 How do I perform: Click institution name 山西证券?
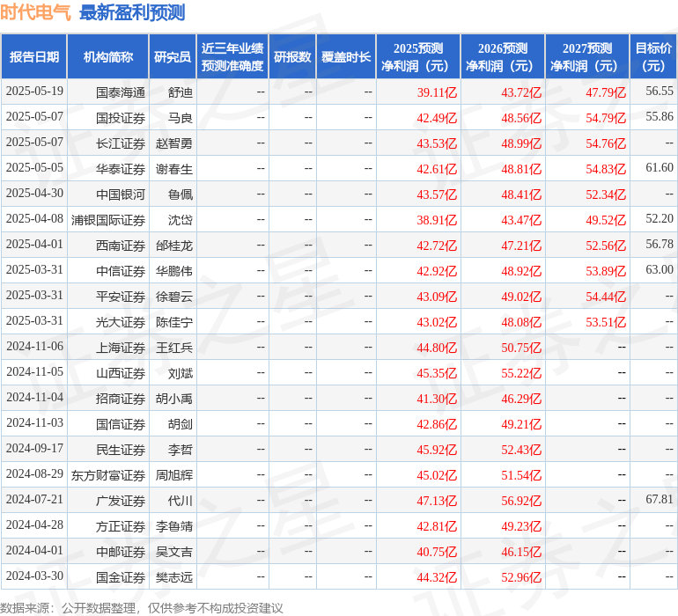(121, 373)
